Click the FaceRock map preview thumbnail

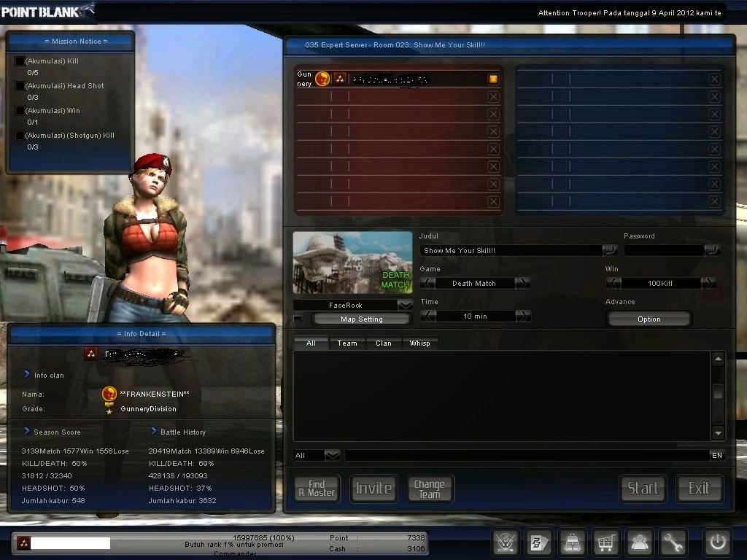[x=352, y=262]
